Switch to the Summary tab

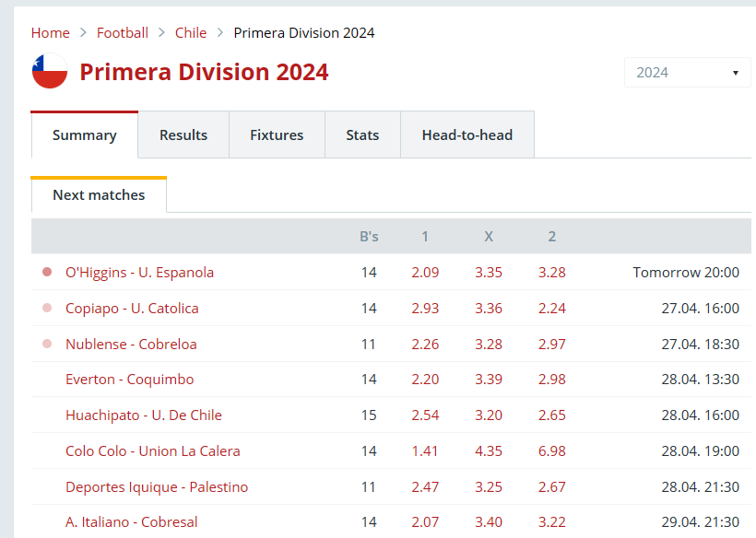pyautogui.click(x=85, y=134)
